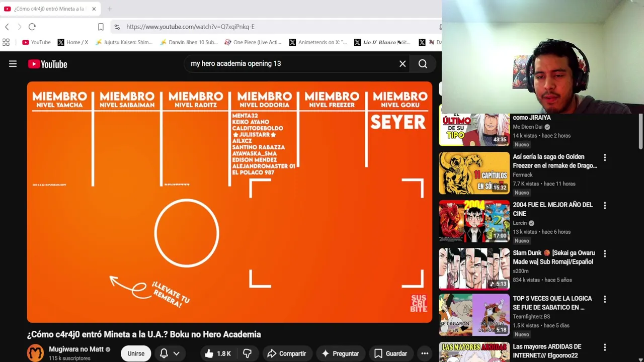Open options for TOP 5 veces lógica video

605,299
